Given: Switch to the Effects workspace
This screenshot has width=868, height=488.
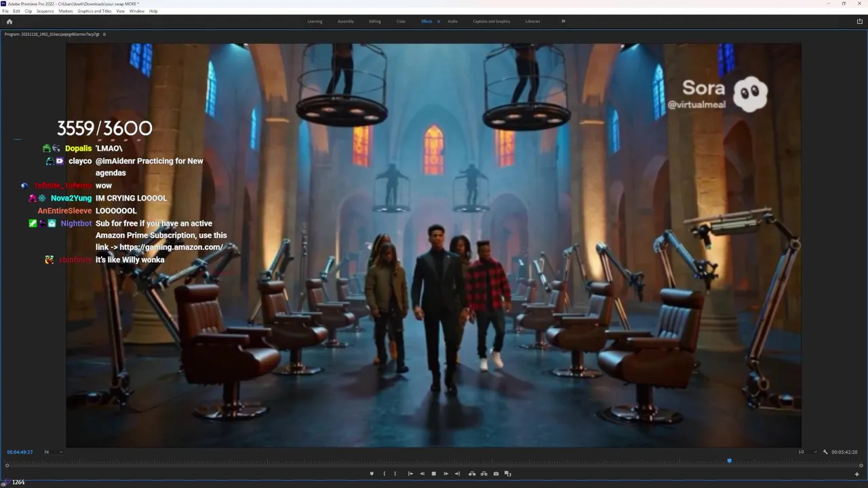Looking at the screenshot, I should [427, 21].
